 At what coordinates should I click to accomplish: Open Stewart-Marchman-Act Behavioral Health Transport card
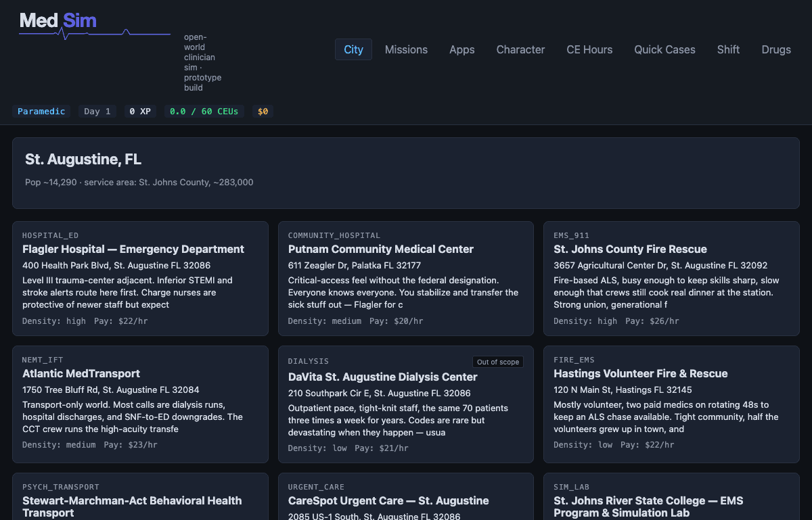point(140,496)
